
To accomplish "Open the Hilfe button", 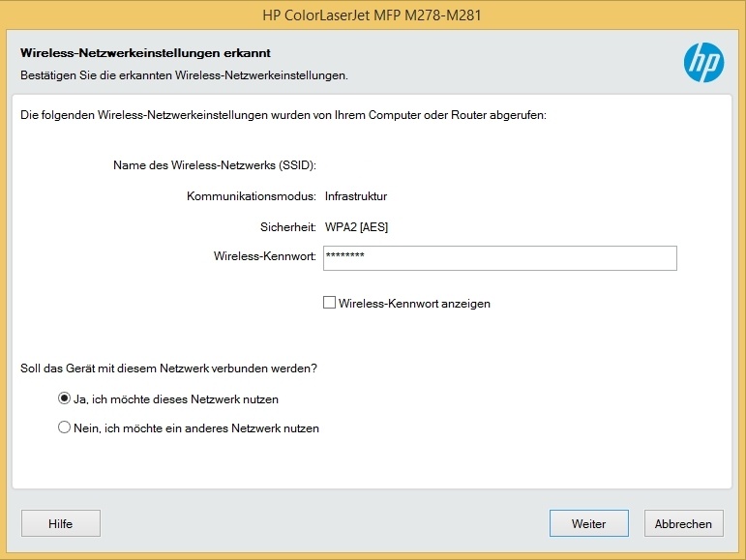I will [61, 523].
